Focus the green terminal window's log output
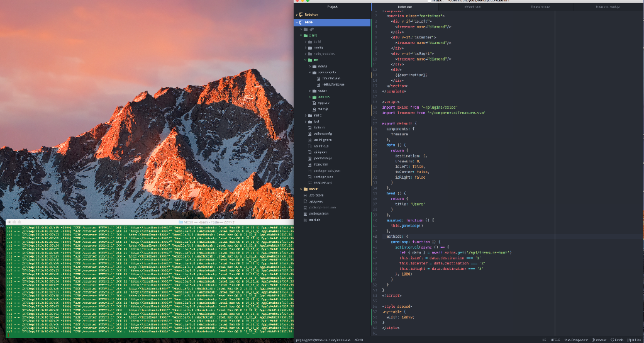This screenshot has width=644, height=343. coord(150,281)
